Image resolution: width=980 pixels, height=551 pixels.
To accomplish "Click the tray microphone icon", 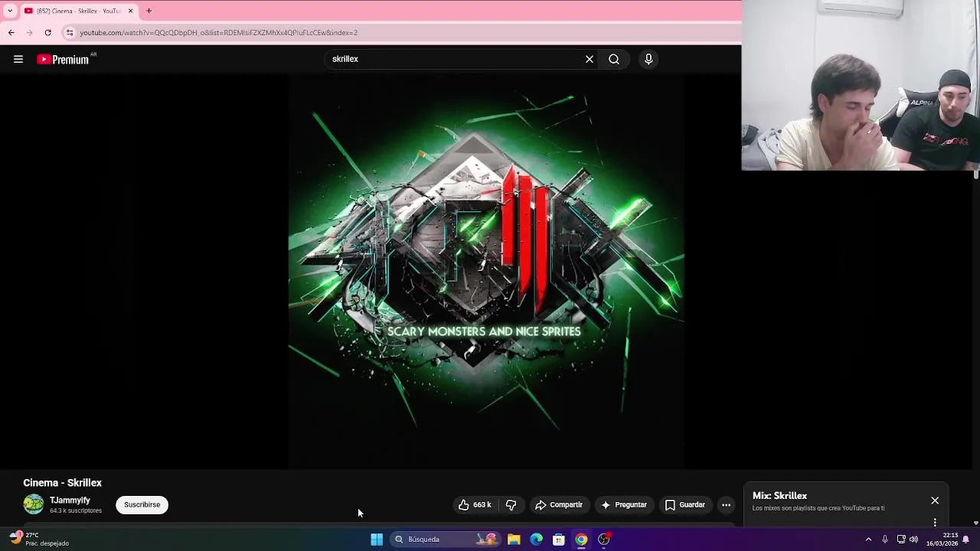I will pyautogui.click(x=885, y=540).
